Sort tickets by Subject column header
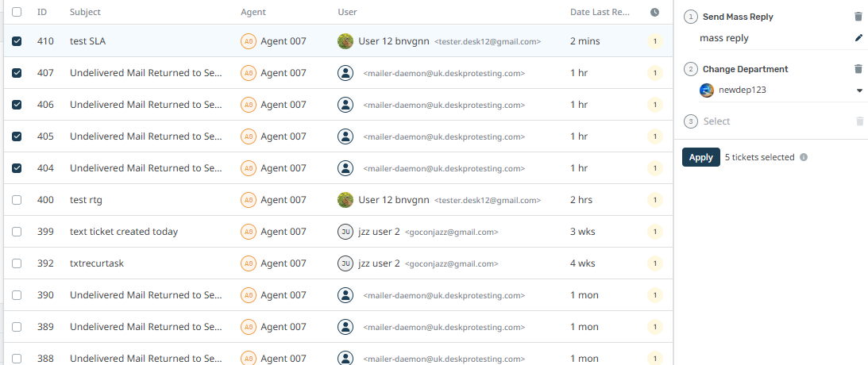The width and height of the screenshot is (868, 365). [85, 13]
